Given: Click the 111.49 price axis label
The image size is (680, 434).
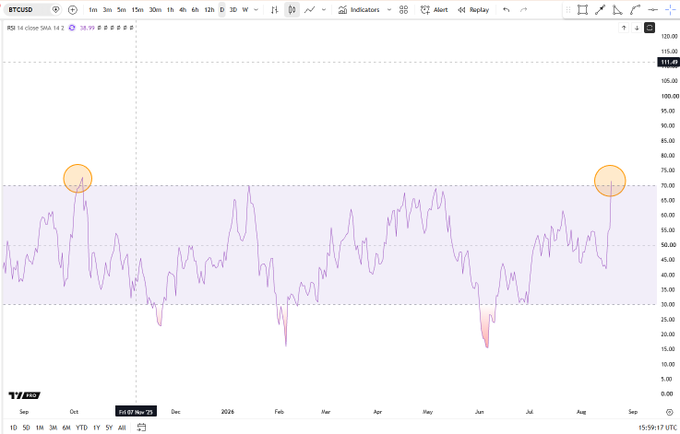Looking at the screenshot, I should click(669, 62).
